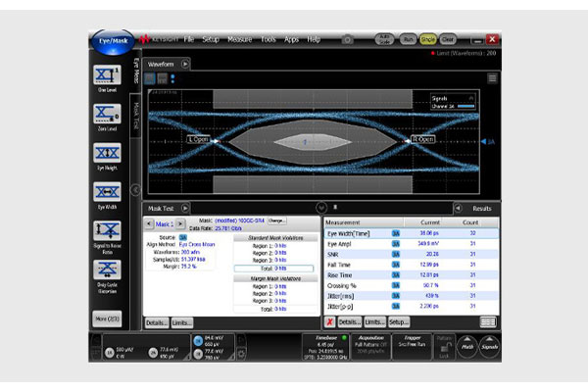Add the Duty Cycle Distortion measurement
Screen dimensions: 588x392
(x=107, y=269)
